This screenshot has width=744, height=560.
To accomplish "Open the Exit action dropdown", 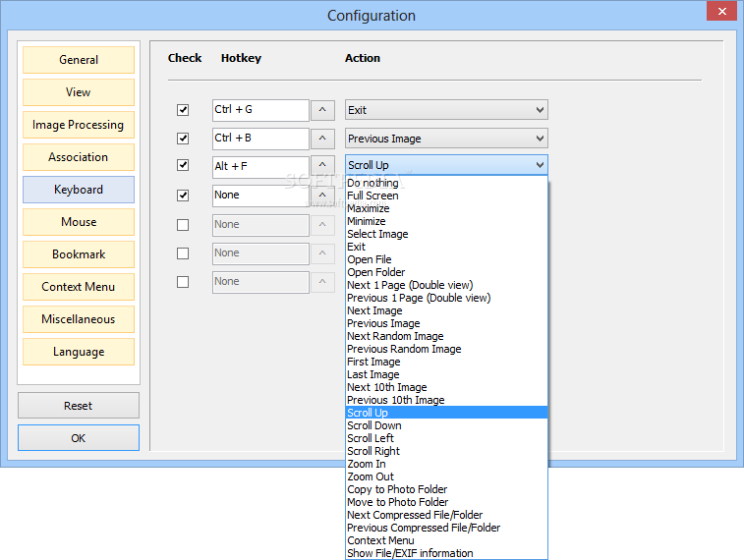I will point(446,110).
